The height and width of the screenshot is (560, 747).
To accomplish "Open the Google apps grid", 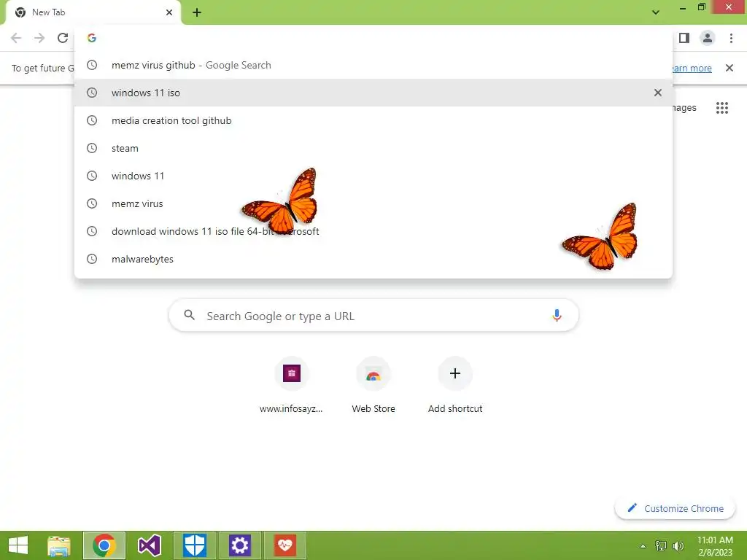I will pos(722,108).
